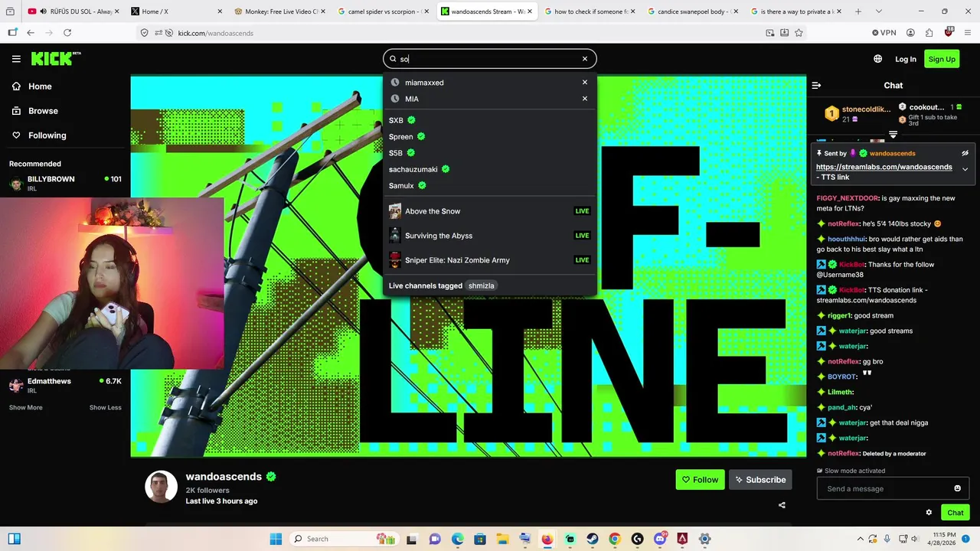The image size is (980, 551).
Task: Switch to Monkey: Free Live Video tab
Action: [279, 11]
